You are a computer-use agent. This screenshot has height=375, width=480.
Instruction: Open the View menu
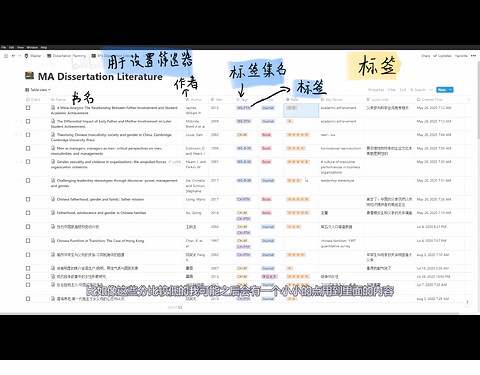coord(20,47)
